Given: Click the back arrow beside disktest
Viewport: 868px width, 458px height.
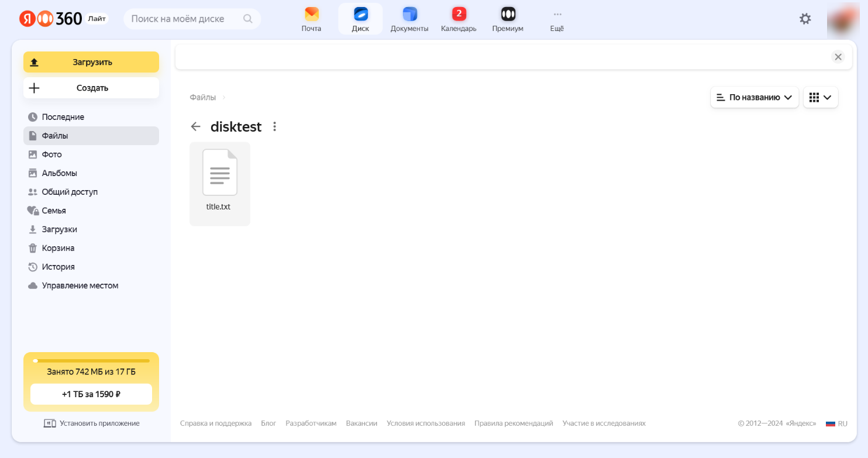Looking at the screenshot, I should [x=196, y=126].
